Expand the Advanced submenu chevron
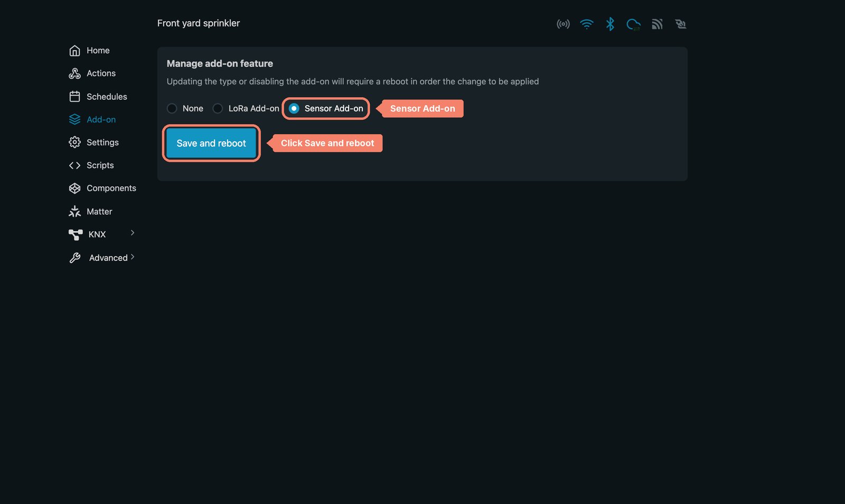 (x=133, y=257)
